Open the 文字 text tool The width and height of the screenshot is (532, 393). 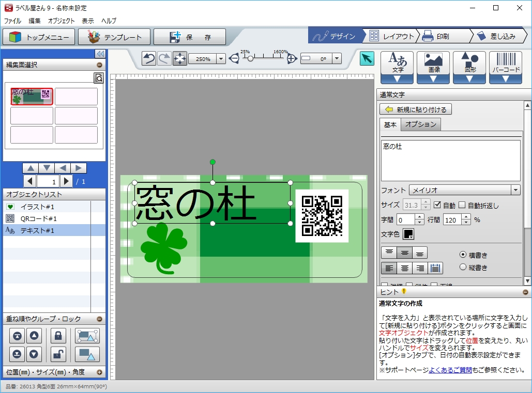(397, 67)
